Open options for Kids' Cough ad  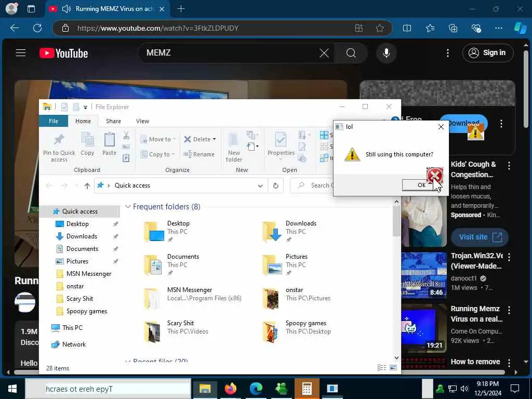[x=509, y=166]
